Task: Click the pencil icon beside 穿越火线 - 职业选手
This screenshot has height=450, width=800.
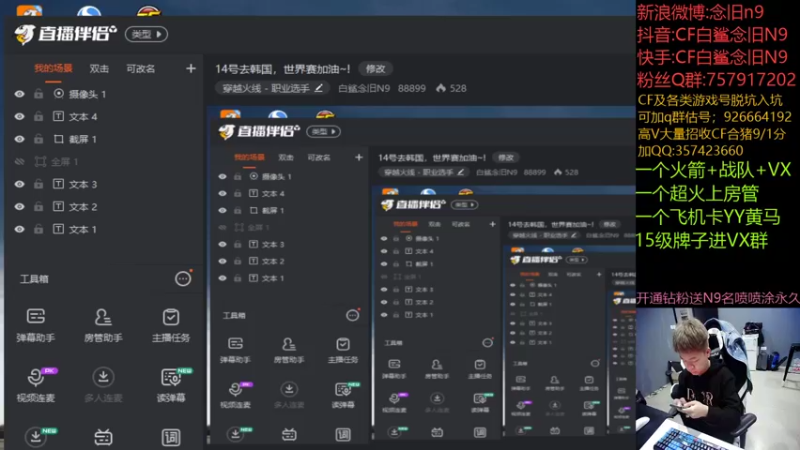Action: [x=319, y=88]
